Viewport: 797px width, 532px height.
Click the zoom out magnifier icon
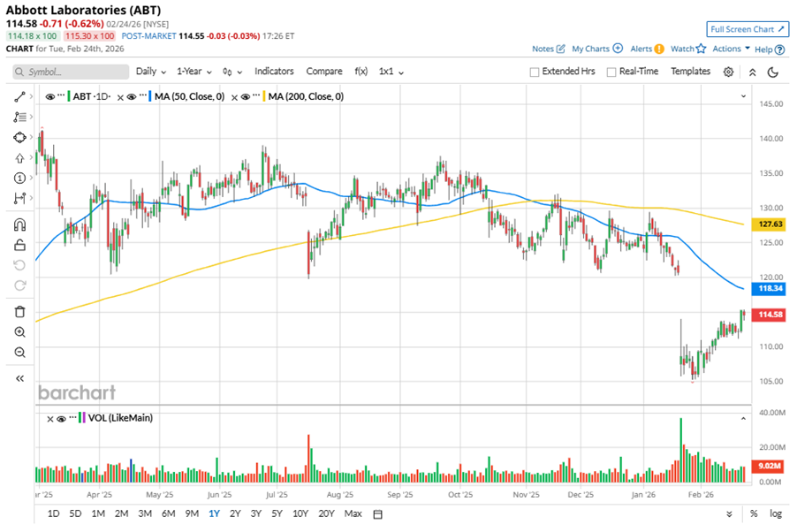pos(19,352)
